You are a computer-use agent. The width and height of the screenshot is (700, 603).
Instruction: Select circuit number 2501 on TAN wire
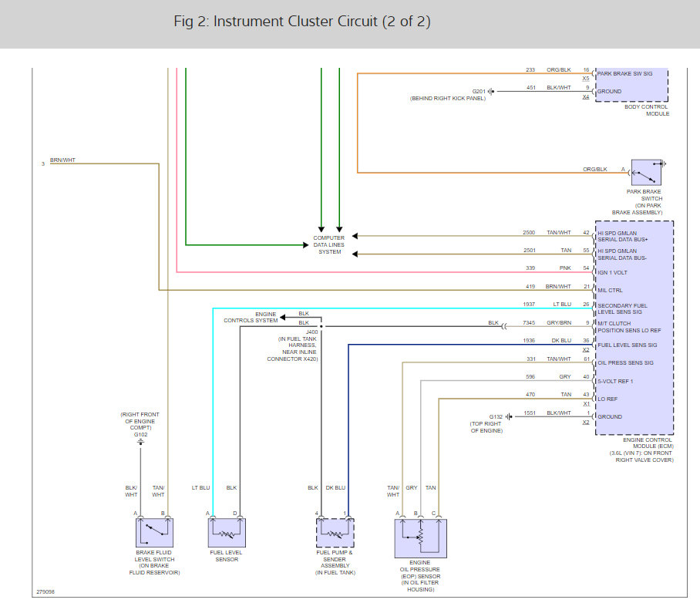530,251
